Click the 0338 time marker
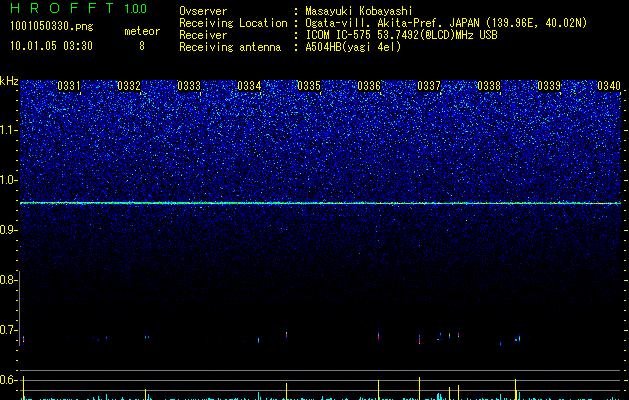The height and width of the screenshot is (400, 629). pos(489,86)
